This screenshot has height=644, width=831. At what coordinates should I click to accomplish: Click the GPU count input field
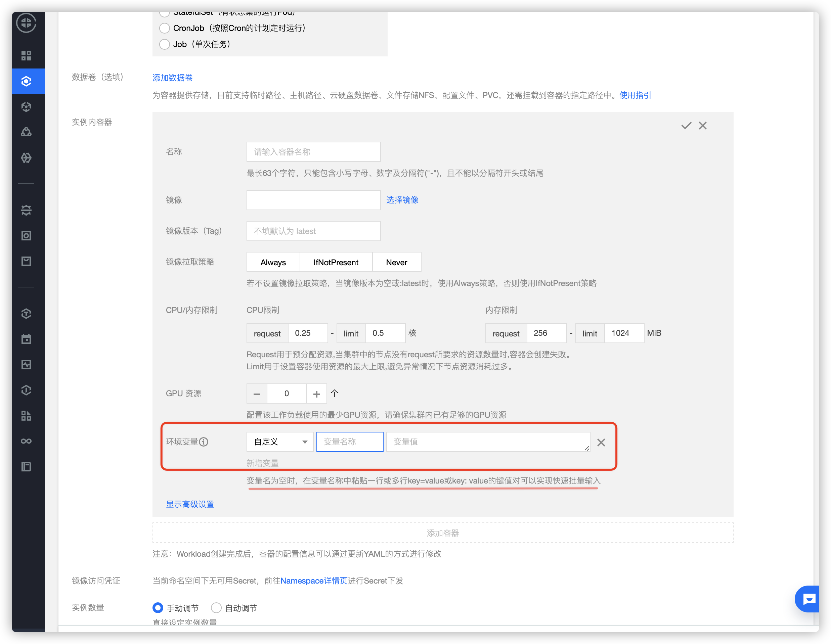click(287, 394)
